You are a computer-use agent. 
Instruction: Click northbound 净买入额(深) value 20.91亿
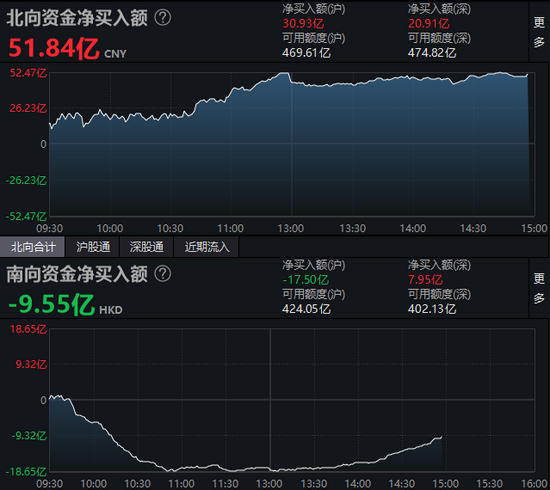429,24
